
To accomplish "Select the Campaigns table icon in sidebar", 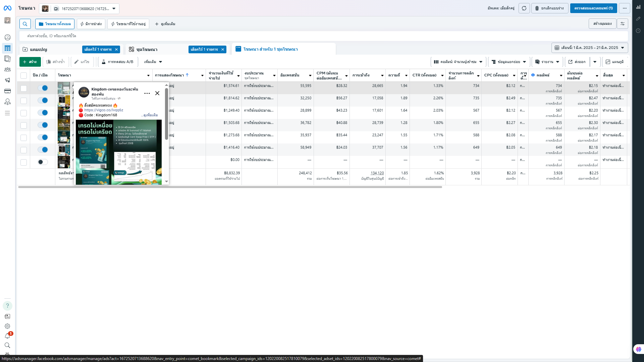I will click(x=7, y=48).
